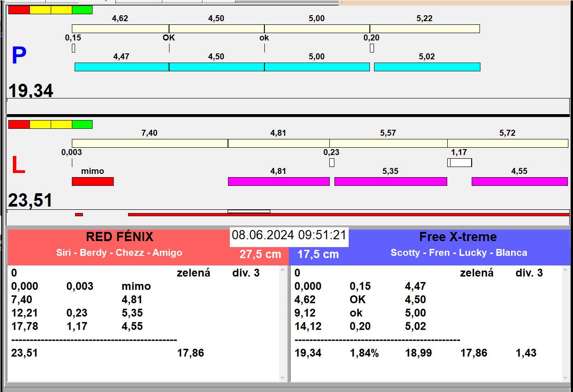Click the red start light in lane P
This screenshot has height=392, width=573.
(19, 10)
